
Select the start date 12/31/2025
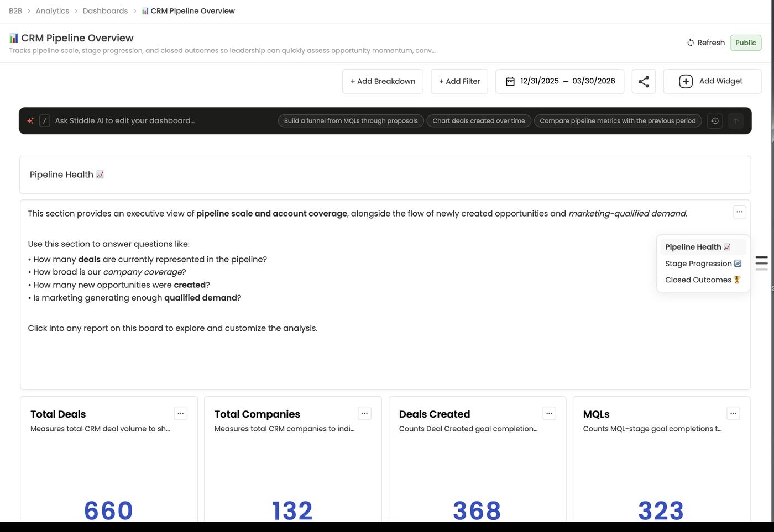pyautogui.click(x=540, y=81)
